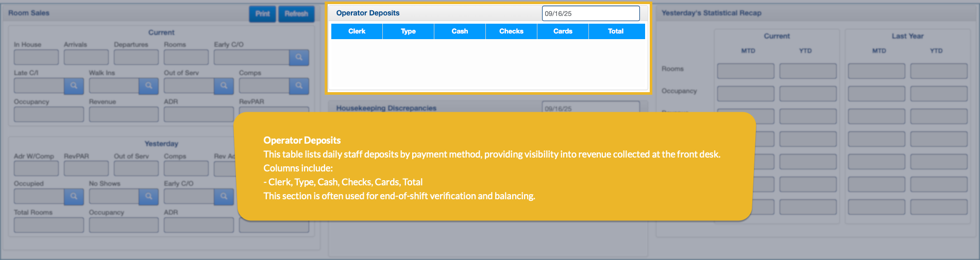This screenshot has width=980, height=260.
Task: Click the In House input field
Action: 36,57
